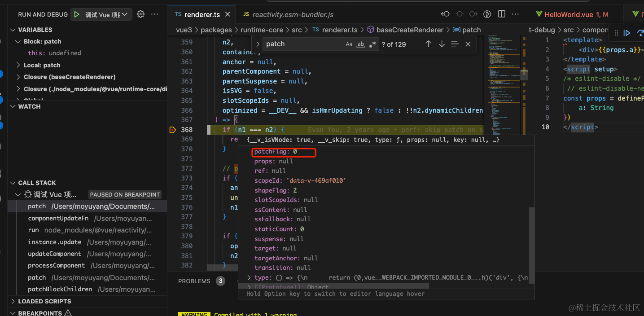Image resolution: width=644 pixels, height=316 pixels.
Task: Close the find widget
Action: tap(468, 44)
